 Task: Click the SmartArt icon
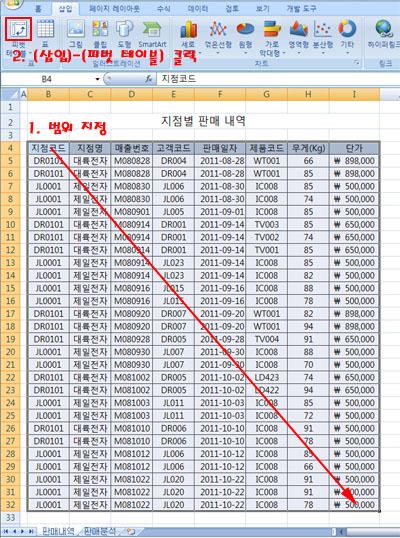(x=152, y=29)
